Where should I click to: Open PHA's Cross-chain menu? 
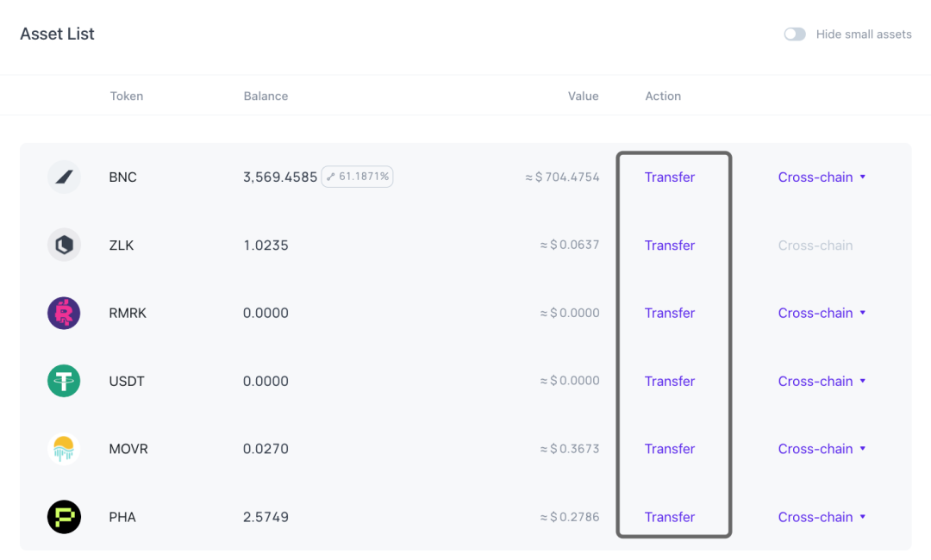(x=822, y=516)
